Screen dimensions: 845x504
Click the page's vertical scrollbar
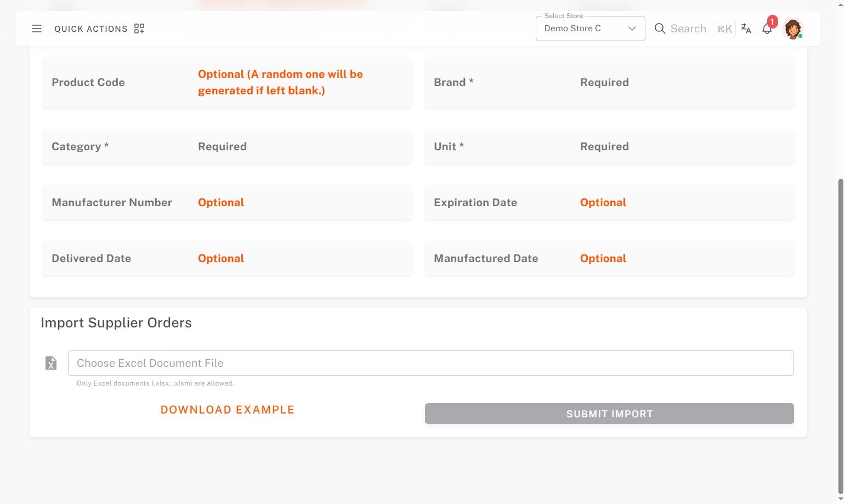click(841, 329)
